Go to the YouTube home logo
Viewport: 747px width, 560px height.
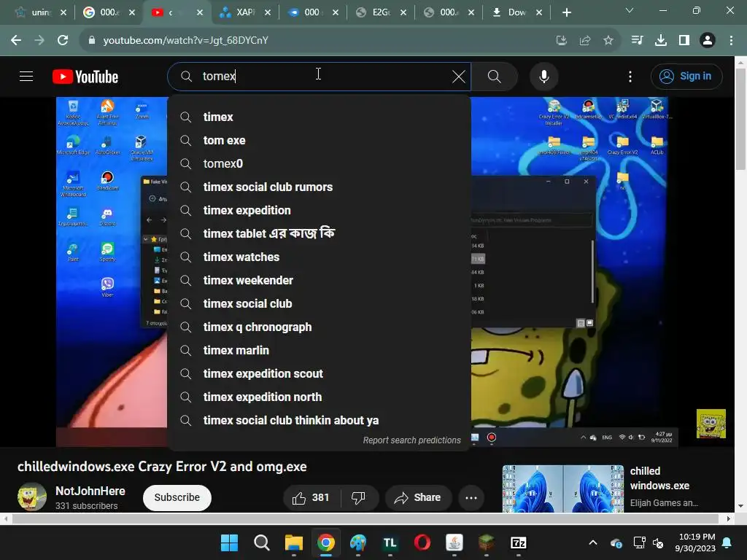click(x=85, y=77)
